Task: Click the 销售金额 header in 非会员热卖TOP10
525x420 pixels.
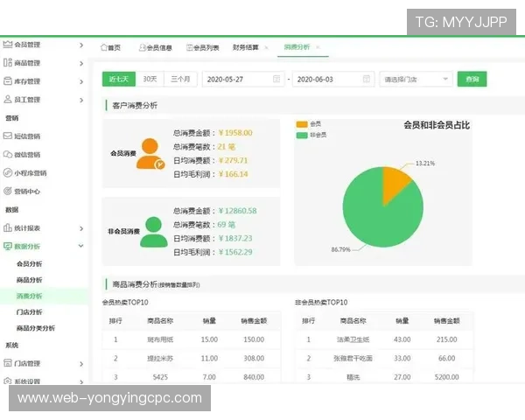Action: click(446, 321)
